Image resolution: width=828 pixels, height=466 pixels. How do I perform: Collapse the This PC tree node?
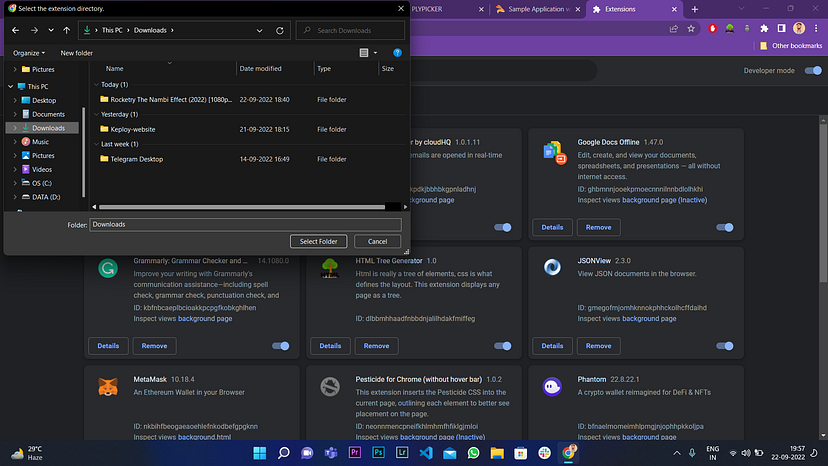(11, 86)
